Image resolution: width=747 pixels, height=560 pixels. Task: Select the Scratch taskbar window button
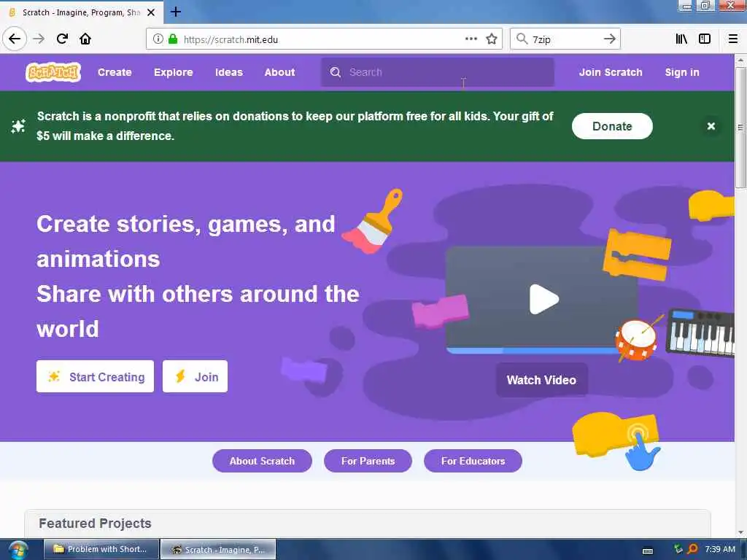[218, 550]
